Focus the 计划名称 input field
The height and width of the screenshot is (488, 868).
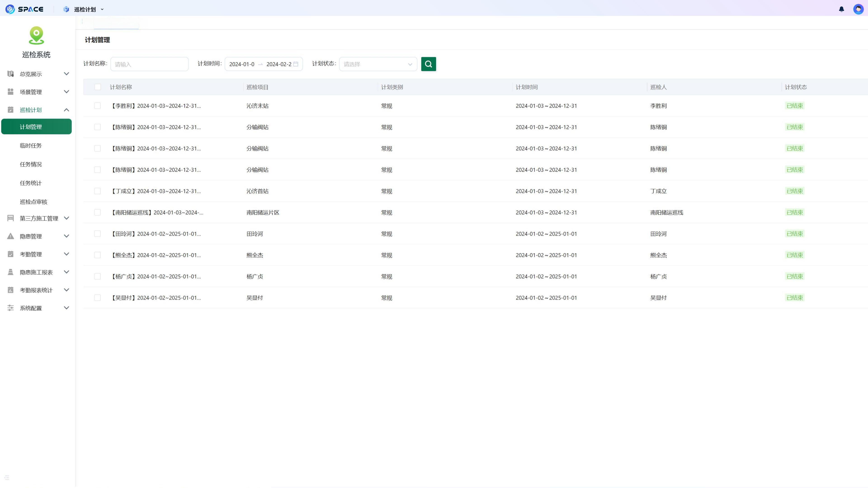(149, 64)
